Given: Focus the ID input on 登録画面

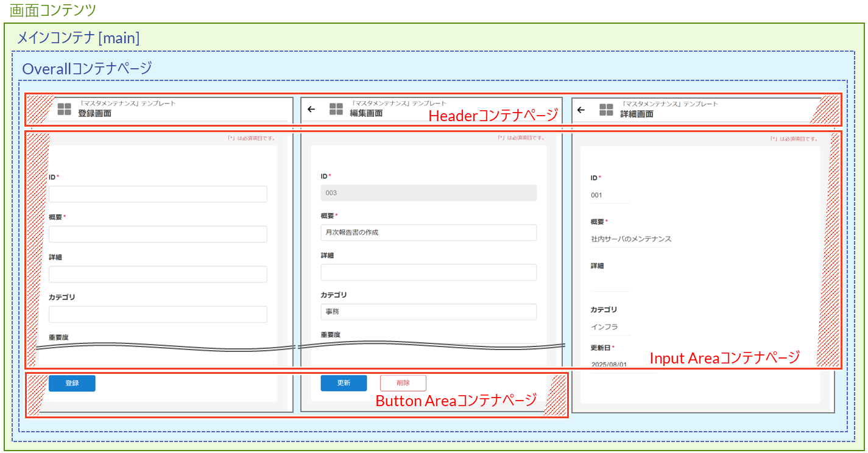Looking at the screenshot, I should click(158, 194).
